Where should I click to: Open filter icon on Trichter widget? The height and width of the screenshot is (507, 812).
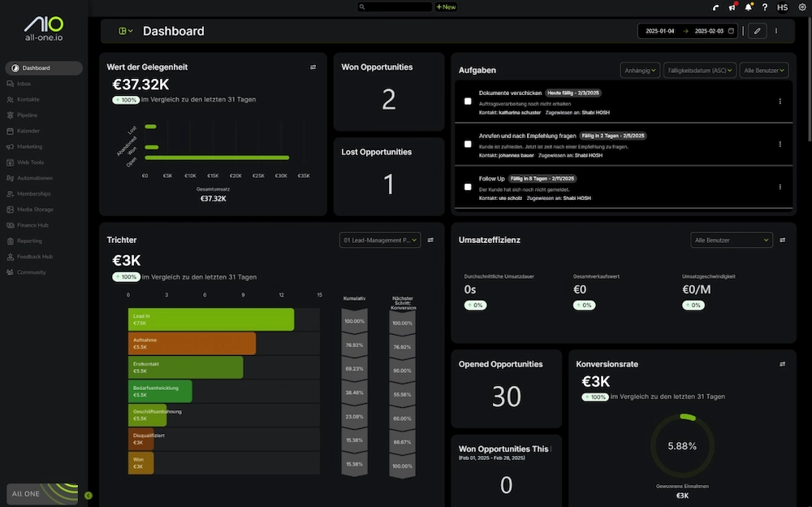430,240
